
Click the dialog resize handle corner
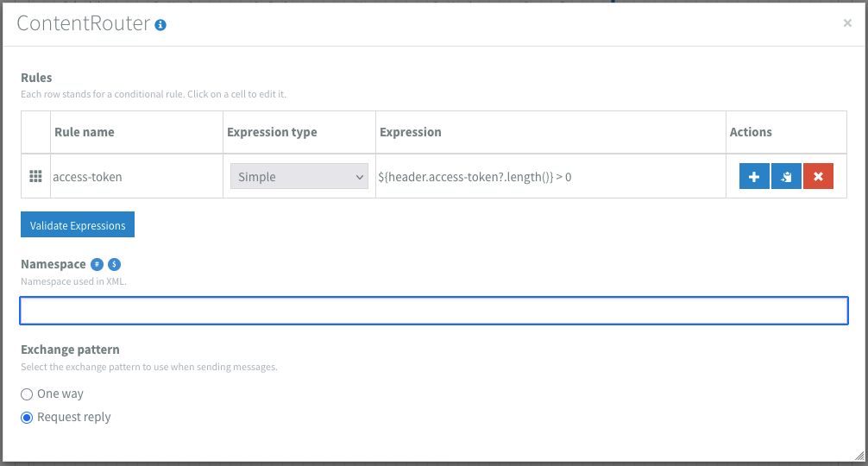coord(859,456)
